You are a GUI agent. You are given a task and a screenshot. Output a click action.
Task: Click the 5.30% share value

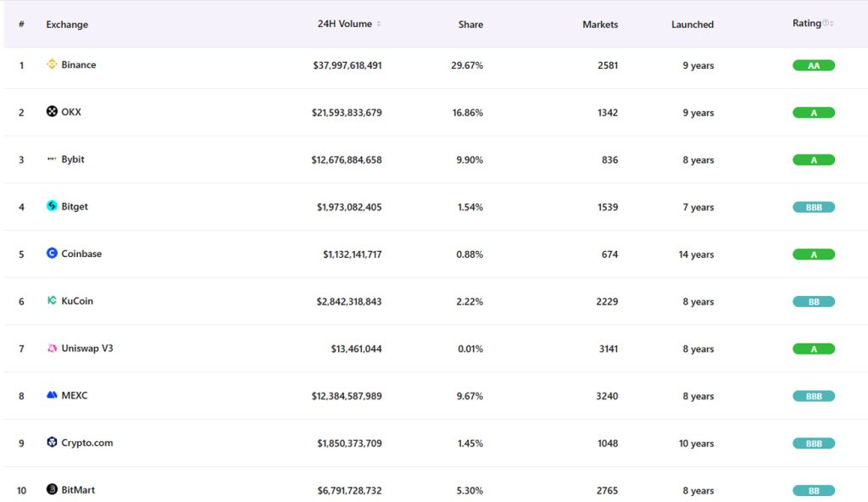pyautogui.click(x=470, y=490)
